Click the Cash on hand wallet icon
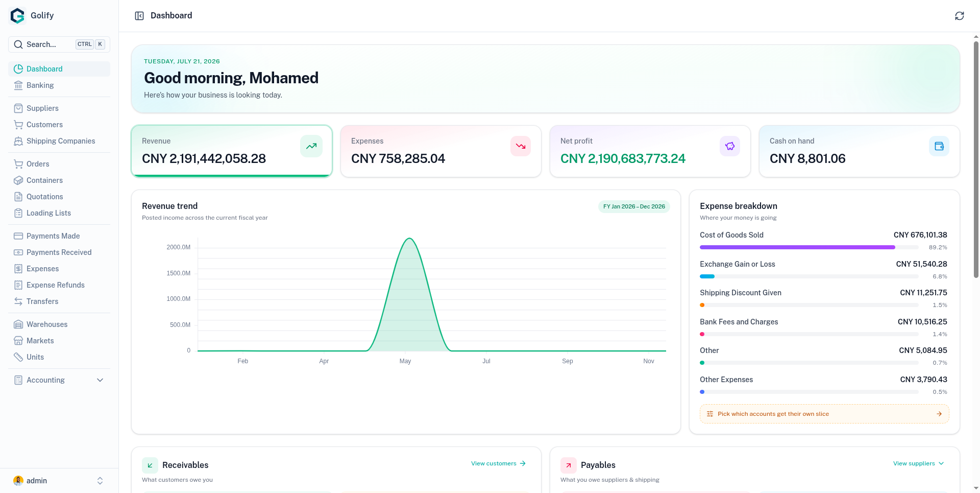Viewport: 980px width, 493px height. tap(939, 146)
